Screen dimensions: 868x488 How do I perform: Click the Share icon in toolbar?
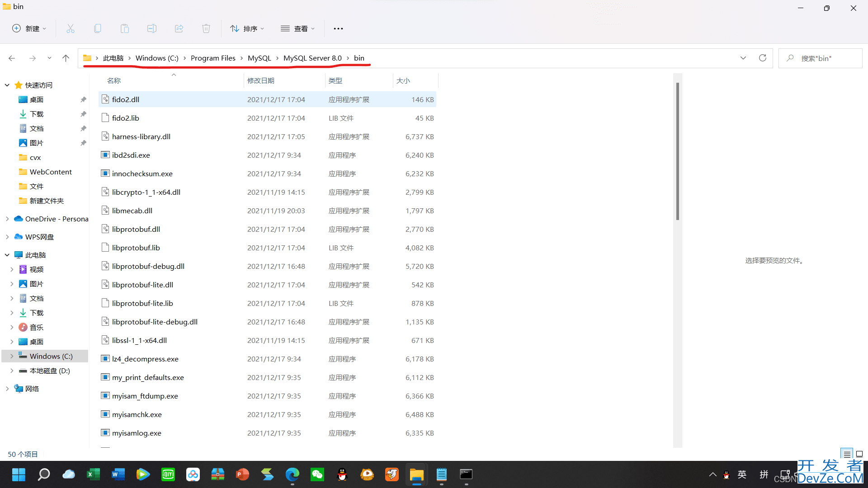pos(179,28)
